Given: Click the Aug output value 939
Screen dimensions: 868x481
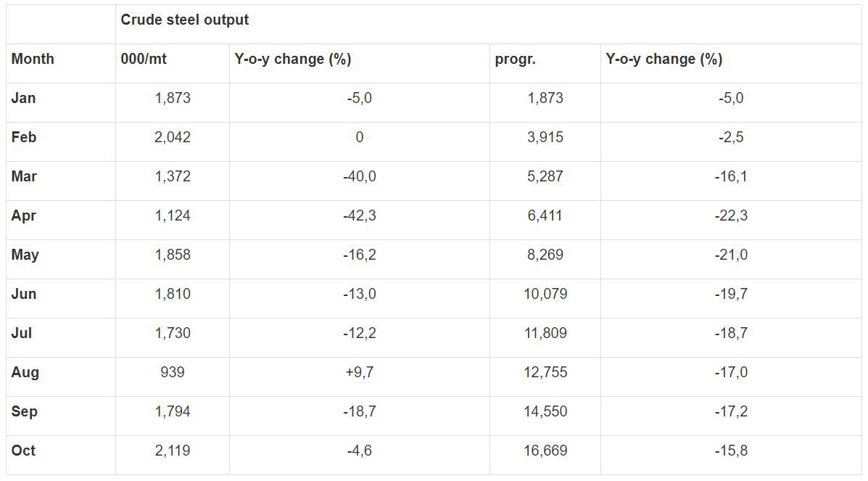Looking at the screenshot, I should pos(173,372).
